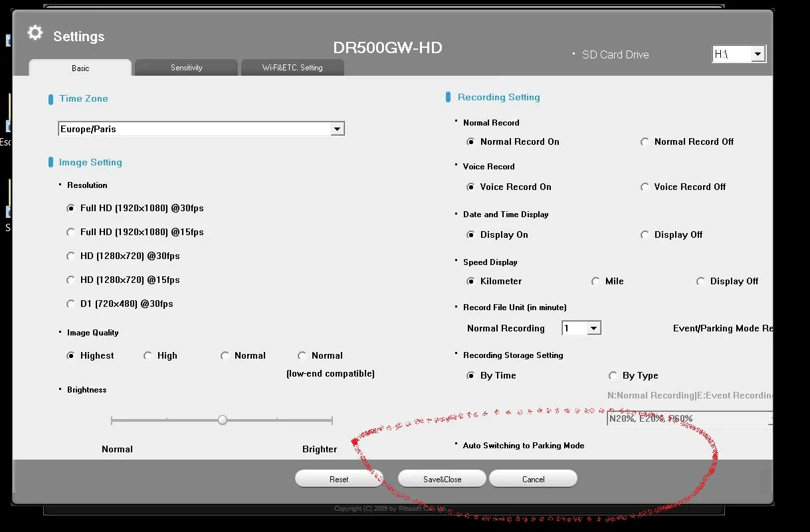This screenshot has width=810, height=532.
Task: Click the Cancel button
Action: click(533, 479)
